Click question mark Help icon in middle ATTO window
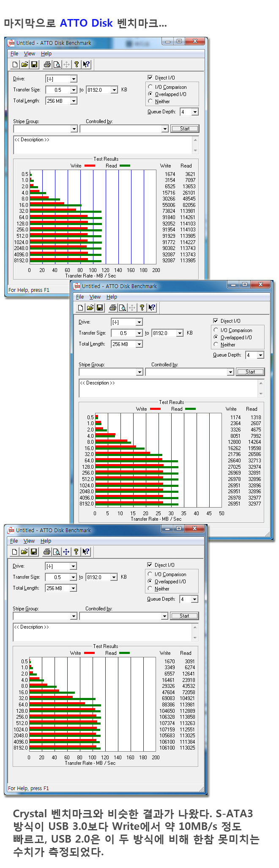The image size is (279, 868). point(142,308)
